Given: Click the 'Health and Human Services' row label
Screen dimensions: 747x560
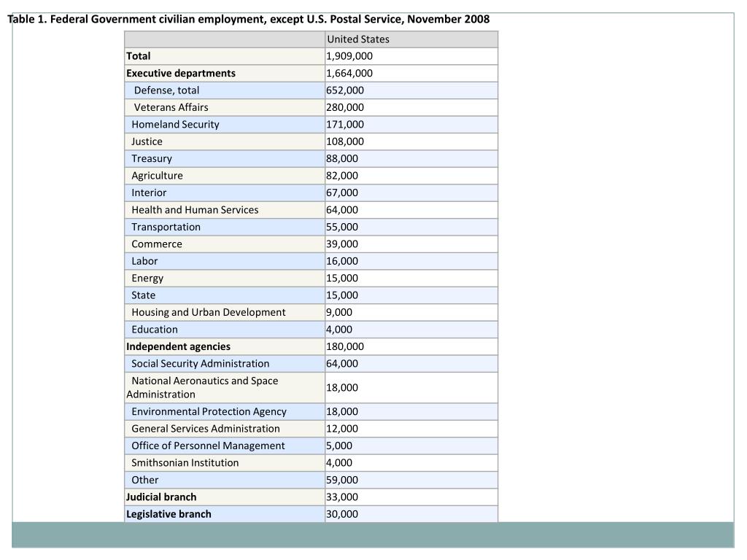Looking at the screenshot, I should click(195, 210).
